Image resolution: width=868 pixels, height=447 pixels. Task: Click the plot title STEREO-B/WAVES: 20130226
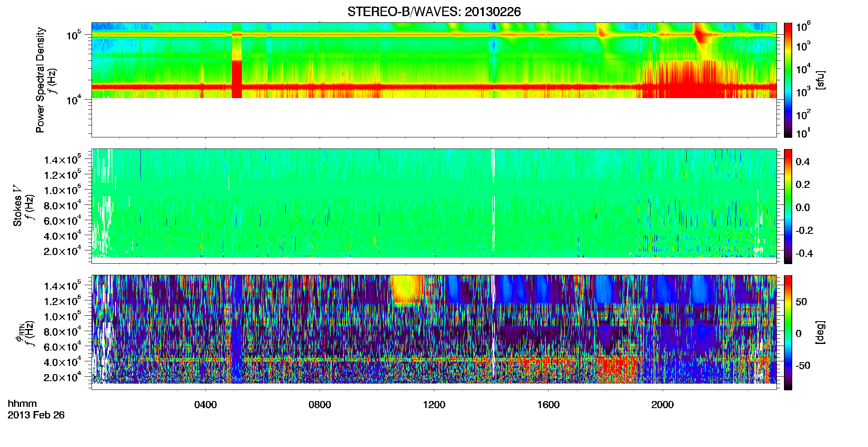point(434,12)
